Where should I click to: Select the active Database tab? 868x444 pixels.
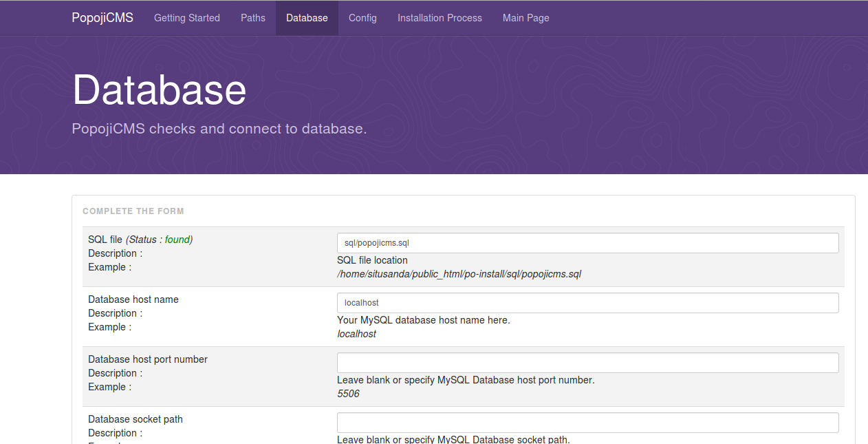pos(306,18)
